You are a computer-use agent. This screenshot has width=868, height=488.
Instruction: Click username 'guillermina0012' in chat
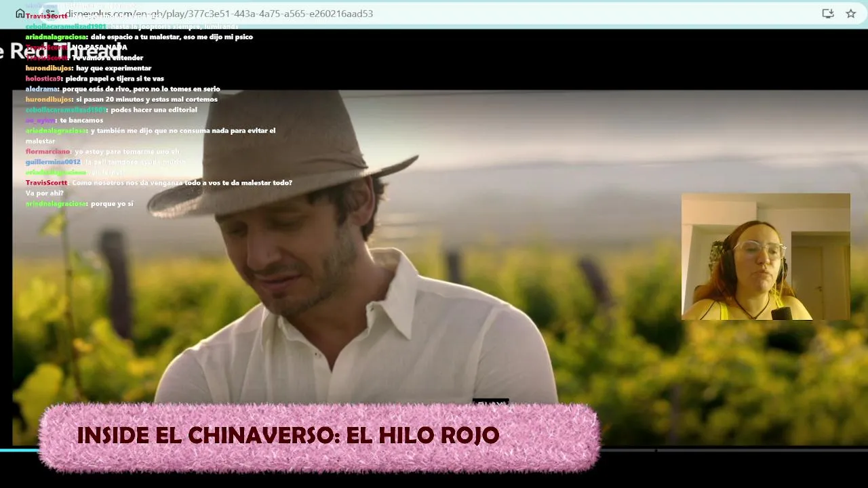[x=53, y=162]
